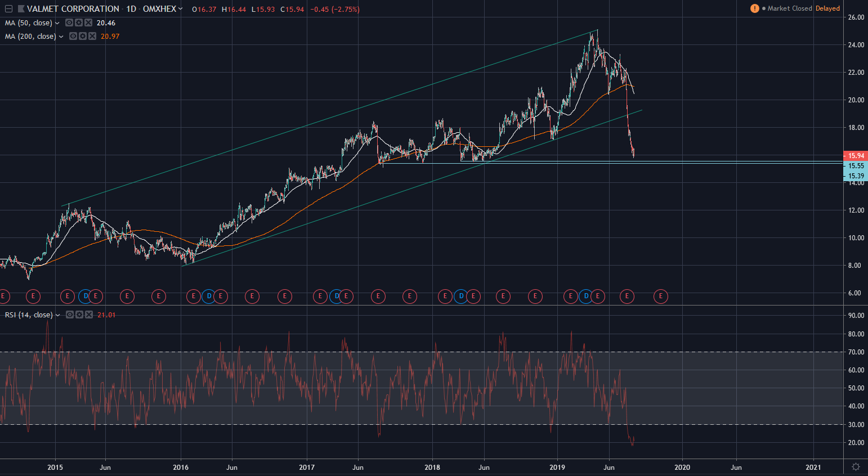Open settings for MA 200 indicator
This screenshot has width=868, height=476.
coord(83,37)
